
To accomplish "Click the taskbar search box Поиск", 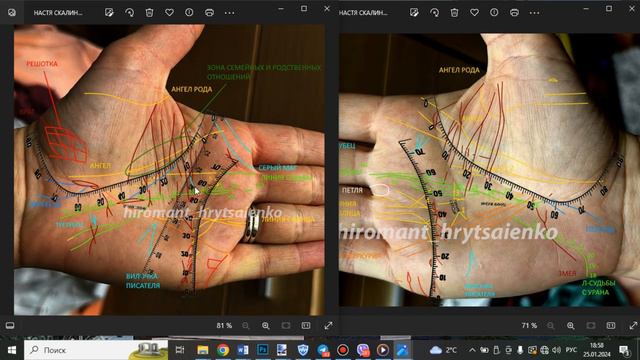I will pyautogui.click(x=96, y=350).
